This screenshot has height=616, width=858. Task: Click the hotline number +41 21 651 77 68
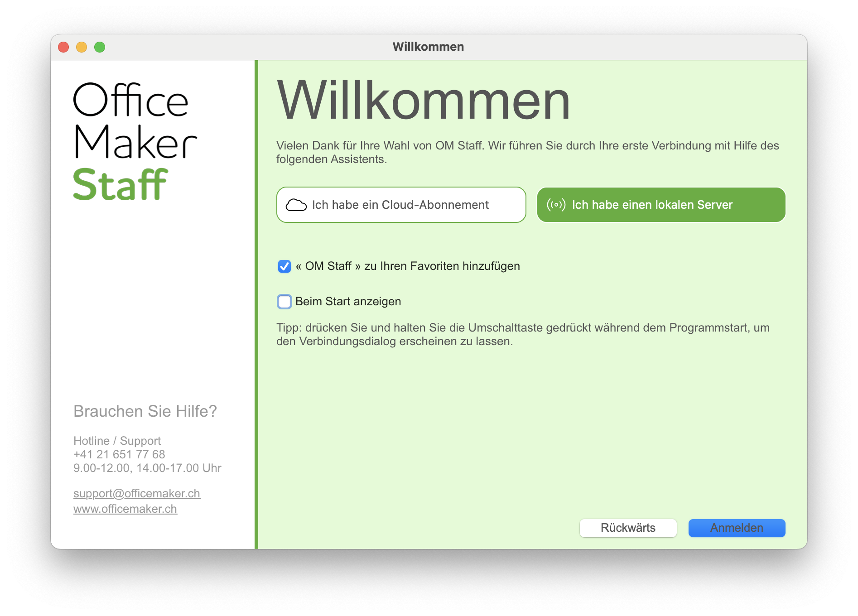tap(119, 454)
